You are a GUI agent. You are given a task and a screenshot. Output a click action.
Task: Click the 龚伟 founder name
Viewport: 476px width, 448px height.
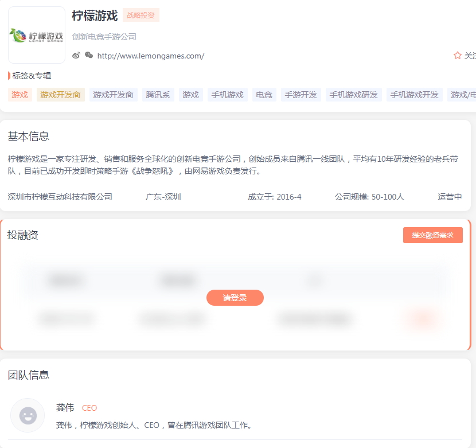coord(65,408)
